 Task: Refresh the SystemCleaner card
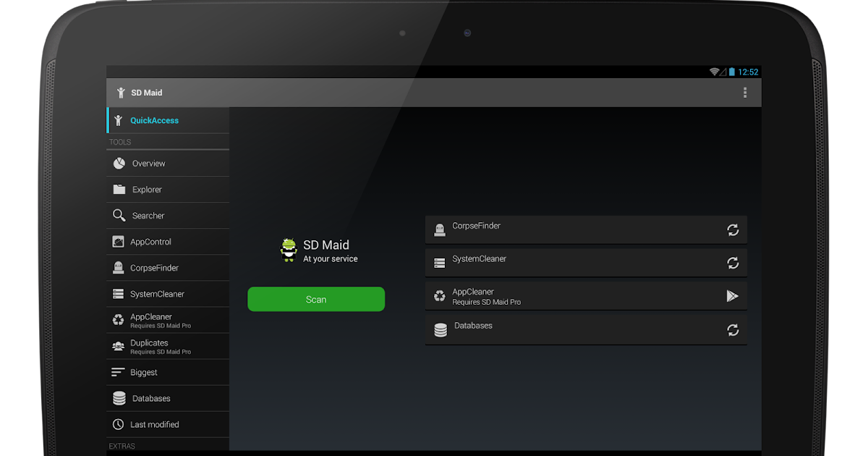pos(733,263)
